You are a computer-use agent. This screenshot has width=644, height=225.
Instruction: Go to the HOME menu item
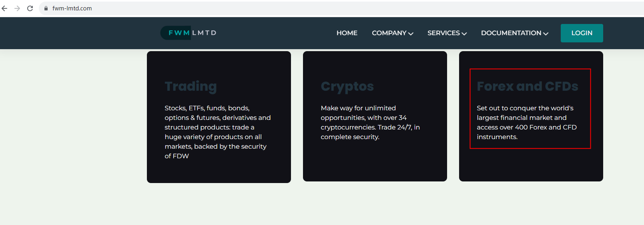coord(347,33)
